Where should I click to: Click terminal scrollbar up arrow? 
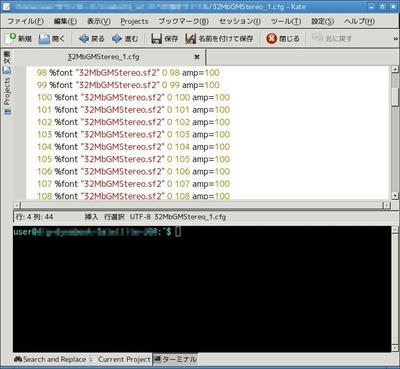point(395,230)
